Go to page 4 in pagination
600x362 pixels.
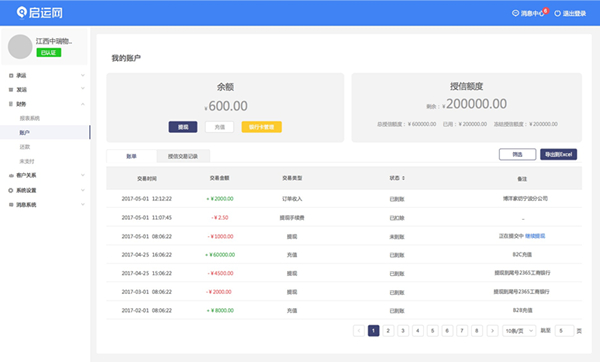[x=417, y=331]
